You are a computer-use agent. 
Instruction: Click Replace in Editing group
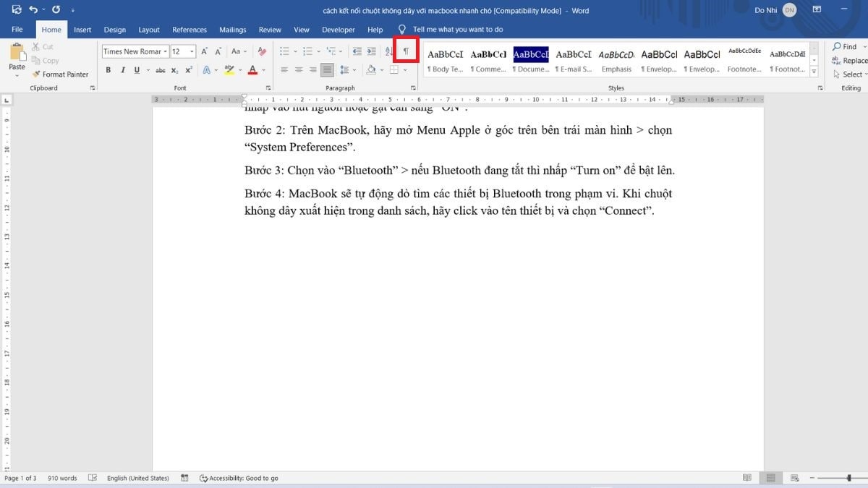(848, 61)
